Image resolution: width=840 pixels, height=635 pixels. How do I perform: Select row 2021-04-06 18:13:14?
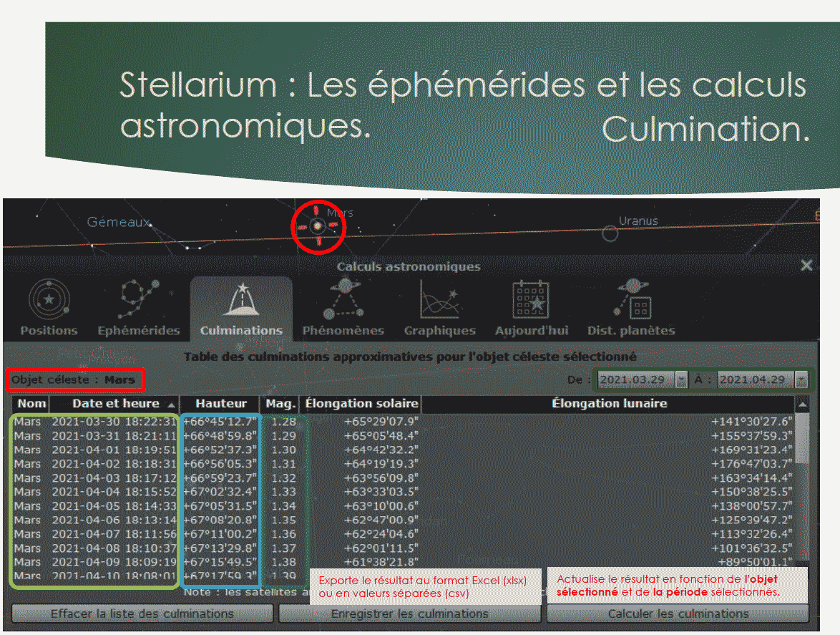point(404,520)
